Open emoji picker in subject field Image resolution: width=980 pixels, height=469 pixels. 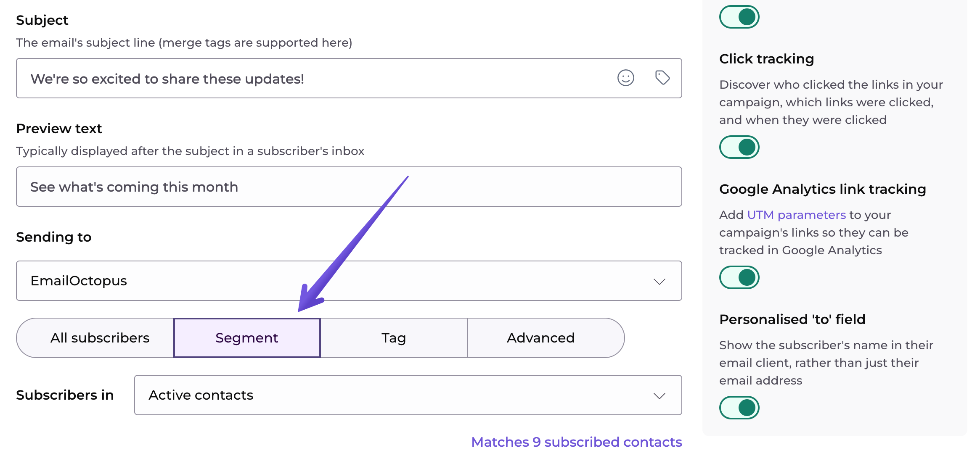625,78
